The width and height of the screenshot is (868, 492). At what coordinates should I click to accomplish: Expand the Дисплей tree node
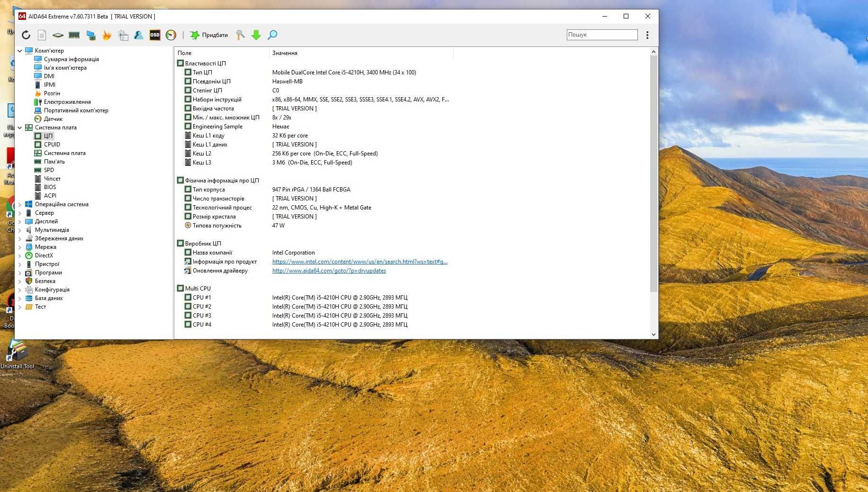pos(20,221)
